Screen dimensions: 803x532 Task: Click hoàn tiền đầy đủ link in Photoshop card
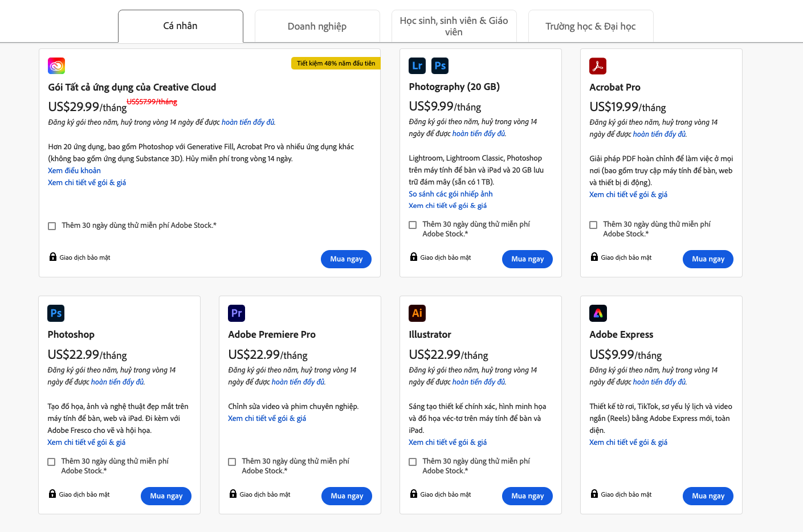pyautogui.click(x=118, y=382)
